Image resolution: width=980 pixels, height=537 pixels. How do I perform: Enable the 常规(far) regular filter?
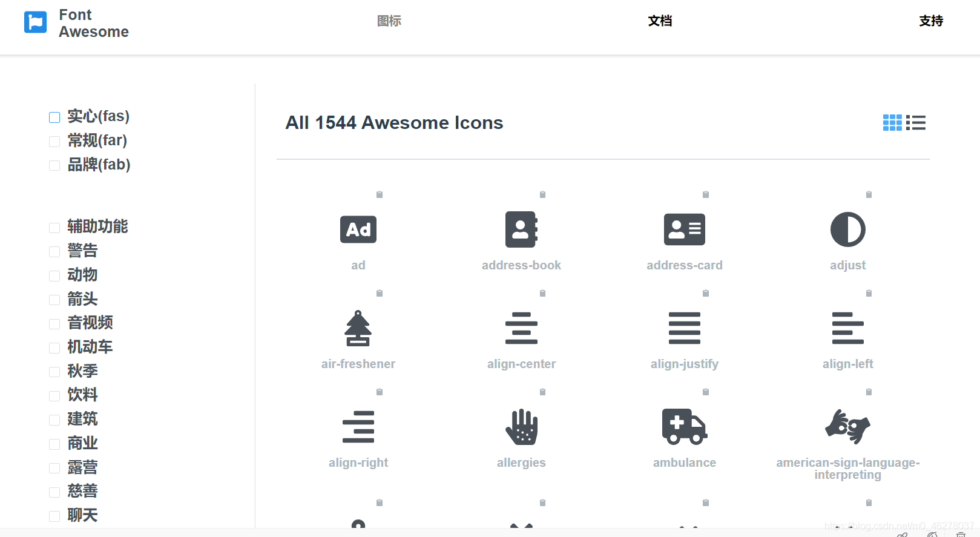pos(54,142)
